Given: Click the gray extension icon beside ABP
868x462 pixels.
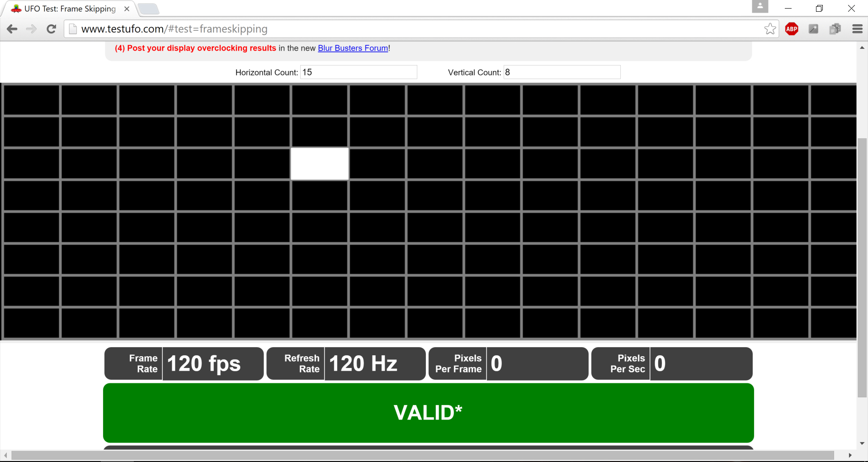Looking at the screenshot, I should pyautogui.click(x=813, y=29).
